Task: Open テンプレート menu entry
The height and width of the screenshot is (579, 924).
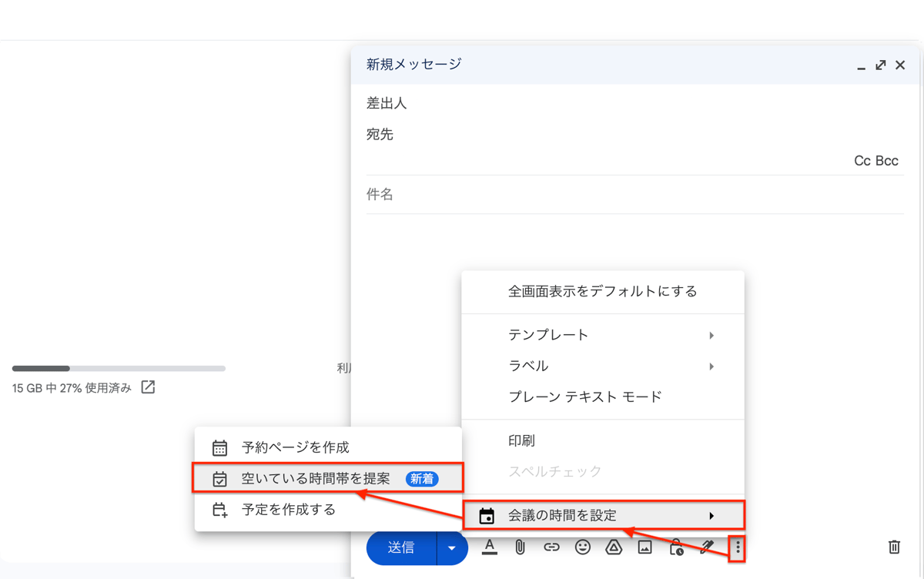Action: (x=603, y=335)
